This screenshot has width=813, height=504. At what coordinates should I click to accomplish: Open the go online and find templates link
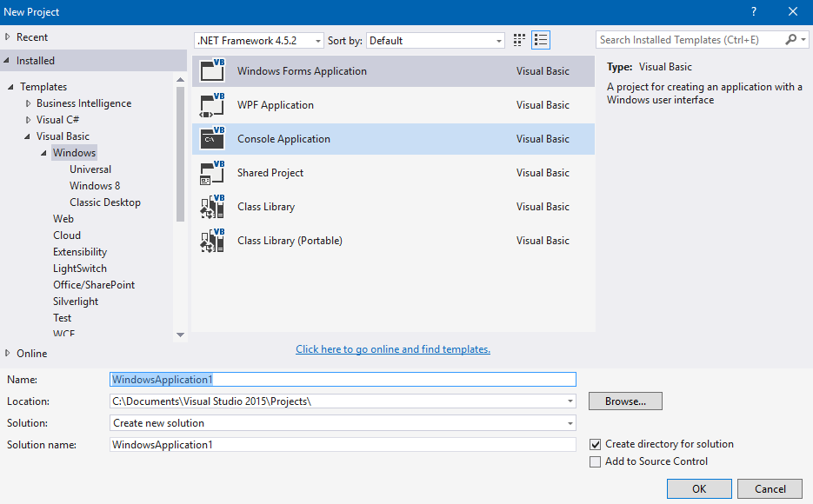click(x=393, y=349)
